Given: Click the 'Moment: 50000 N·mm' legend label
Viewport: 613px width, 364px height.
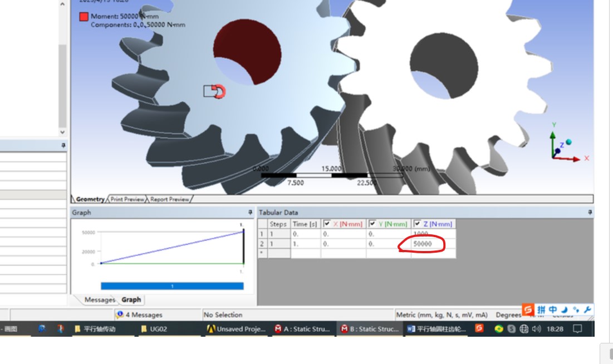Looking at the screenshot, I should click(125, 17).
